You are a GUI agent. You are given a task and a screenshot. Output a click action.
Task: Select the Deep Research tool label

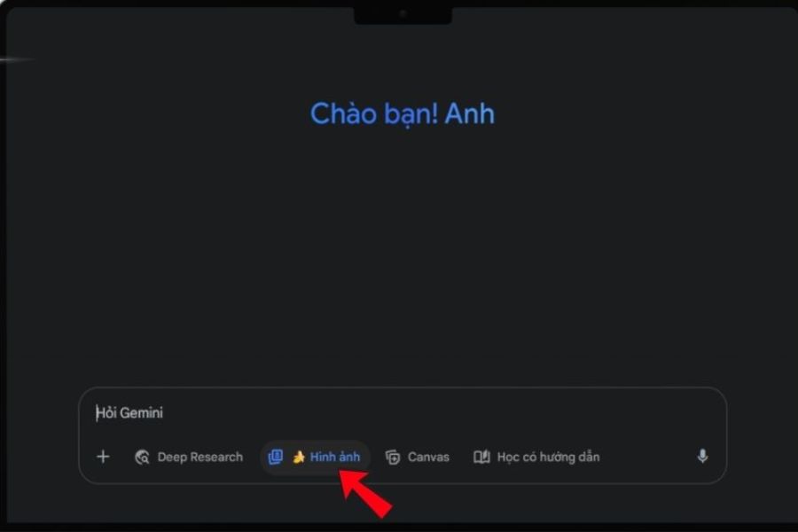pos(200,458)
